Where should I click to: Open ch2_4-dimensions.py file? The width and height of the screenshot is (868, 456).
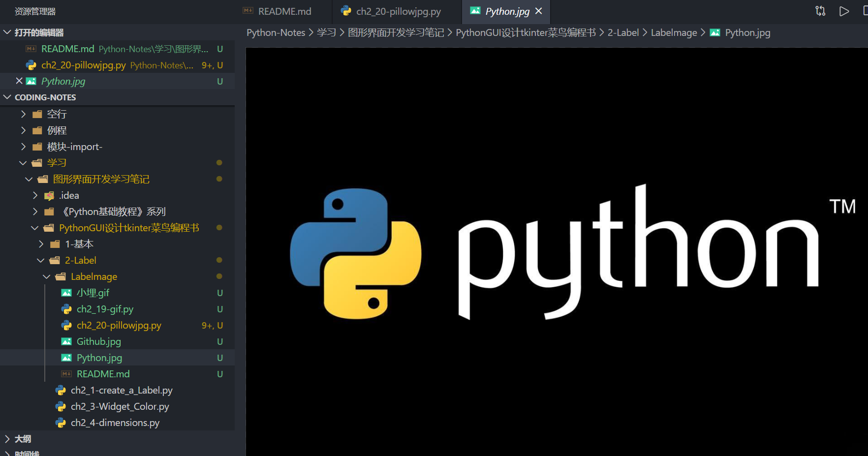117,422
